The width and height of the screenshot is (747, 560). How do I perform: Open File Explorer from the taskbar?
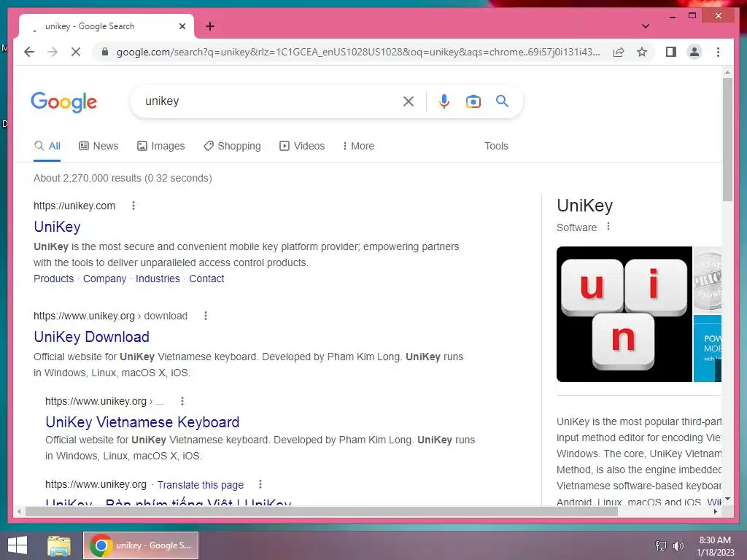[59, 545]
